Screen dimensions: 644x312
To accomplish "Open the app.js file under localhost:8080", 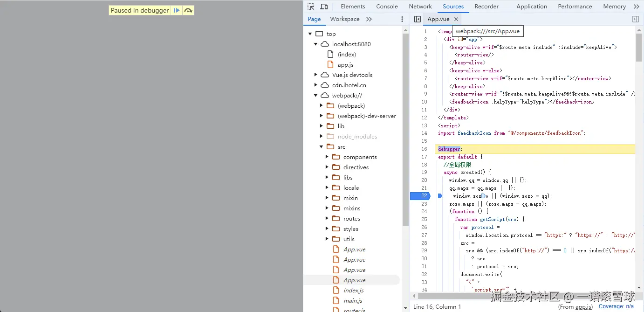I will pyautogui.click(x=345, y=65).
